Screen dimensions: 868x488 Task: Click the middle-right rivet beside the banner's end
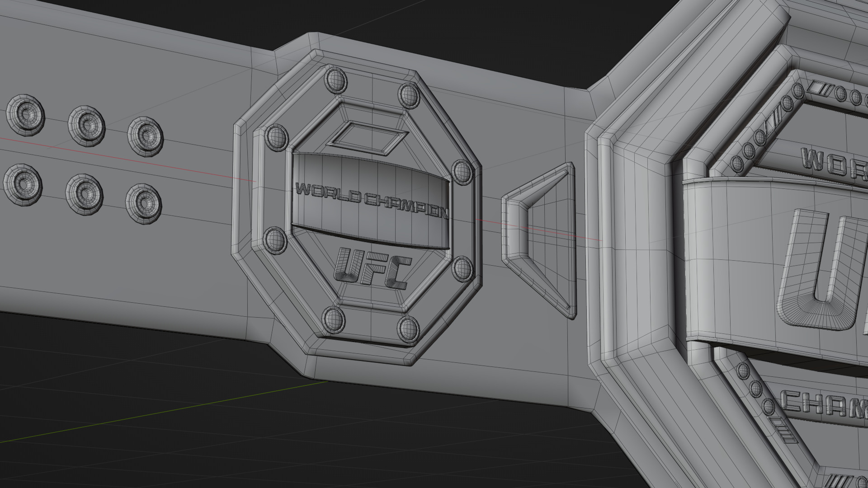[x=462, y=172]
